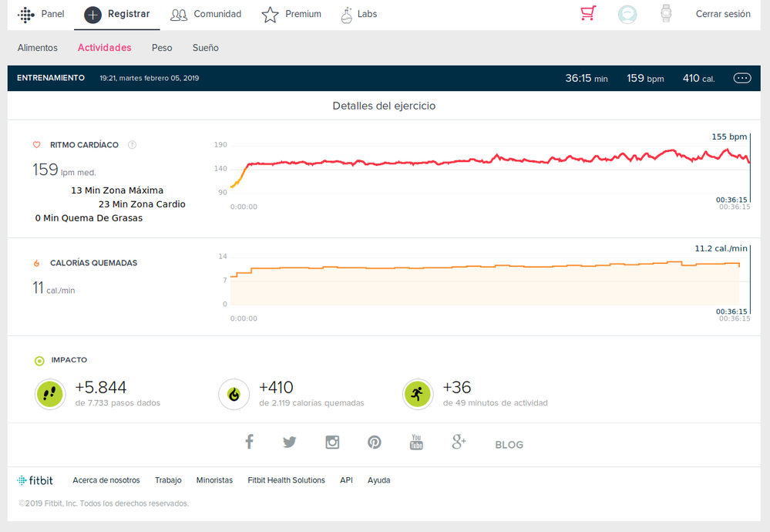Switch to the Alimentos sub-tab
The image size is (770, 532).
(38, 48)
